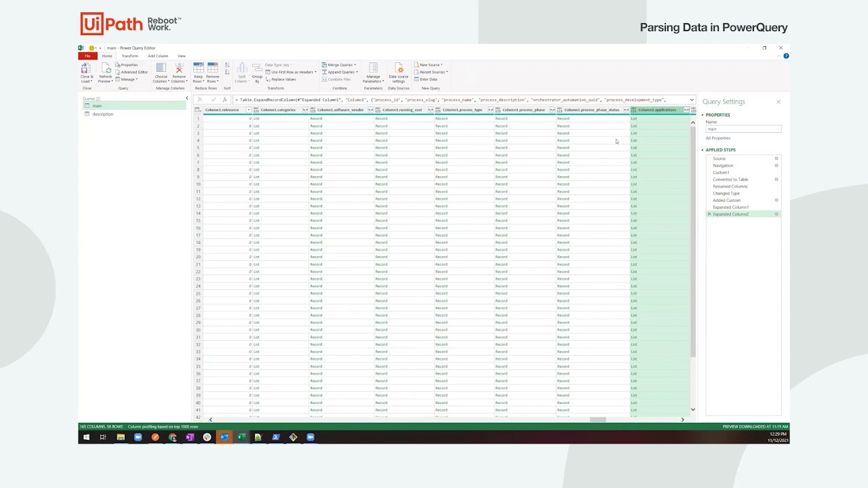Viewport: 868px width, 488px height.
Task: Collapse the ribbon with the caret
Action: [x=781, y=56]
